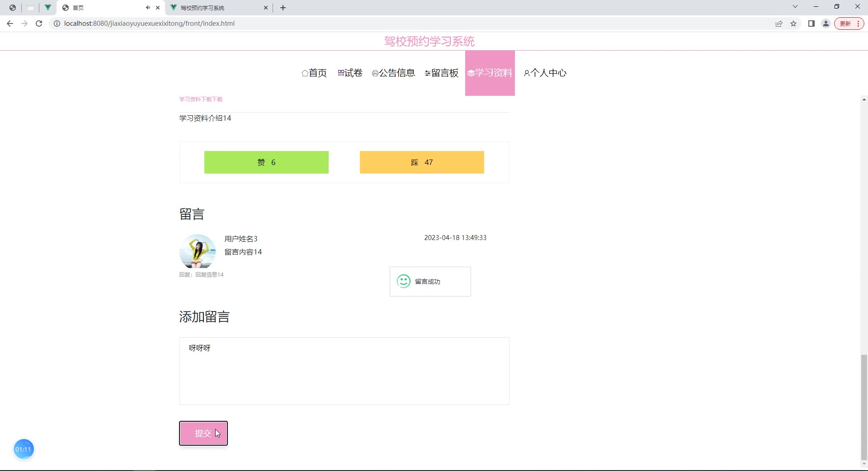Open the browser side panel
868x471 pixels.
coord(811,24)
